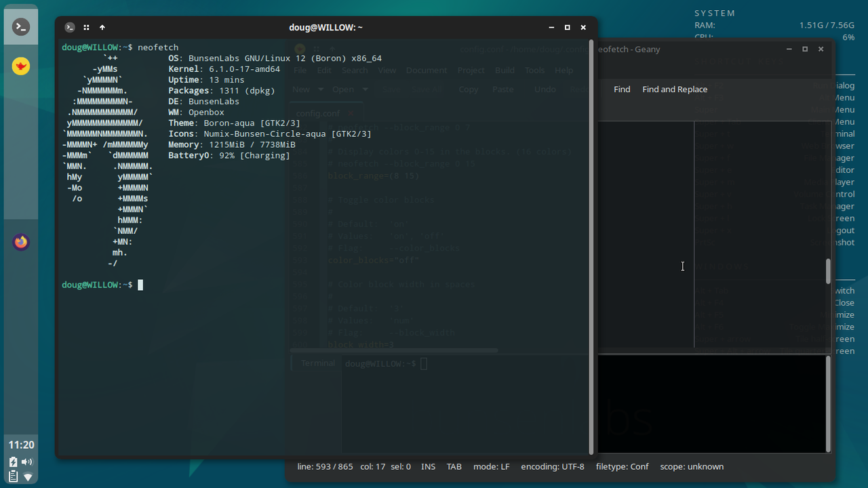Click the horizontal scrollbar below the editor
The height and width of the screenshot is (488, 868).
coord(393,350)
